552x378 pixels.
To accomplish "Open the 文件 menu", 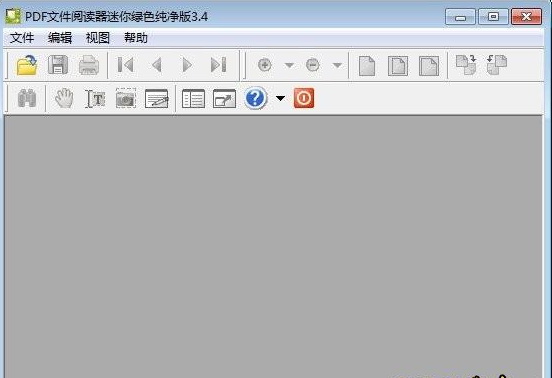I will tap(22, 38).
